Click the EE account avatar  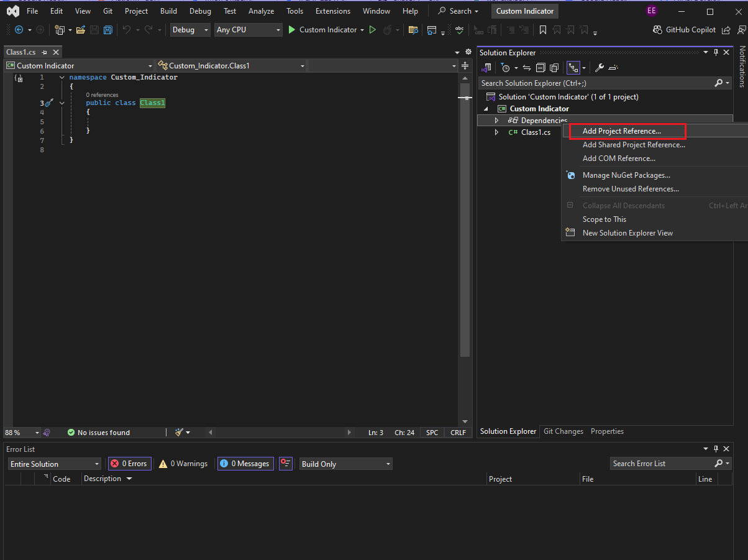(x=652, y=11)
